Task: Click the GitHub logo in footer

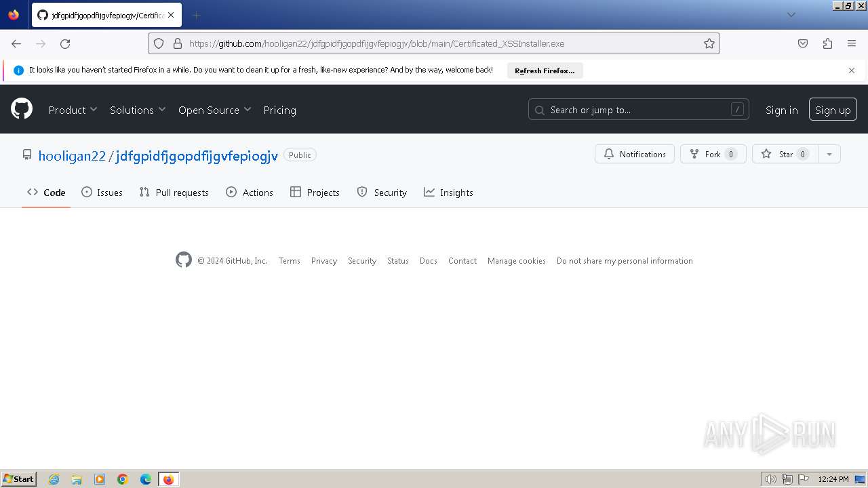Action: coord(184,260)
